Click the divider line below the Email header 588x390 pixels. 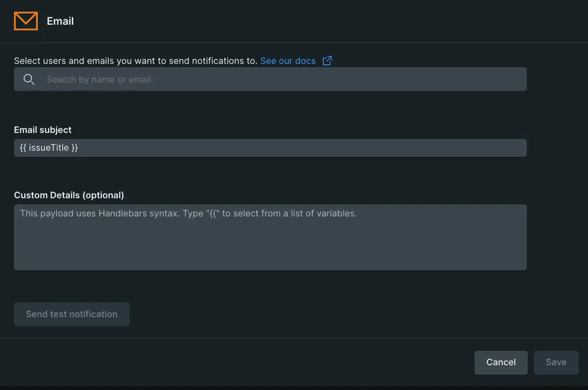294,43
